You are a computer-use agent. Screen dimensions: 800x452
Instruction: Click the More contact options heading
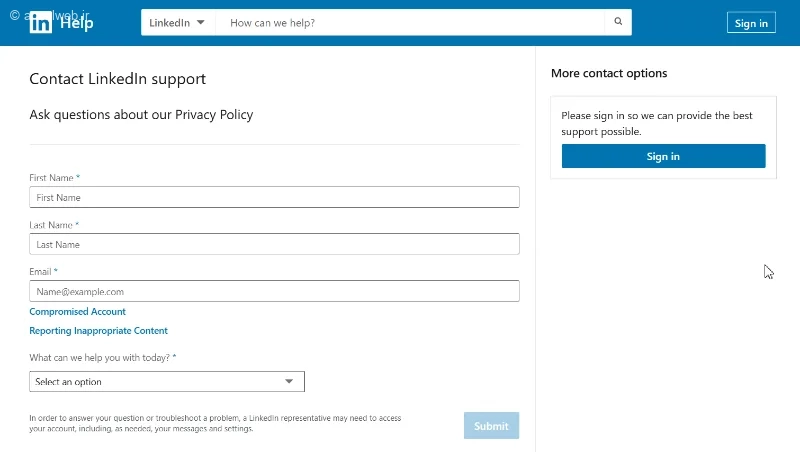[x=609, y=73]
